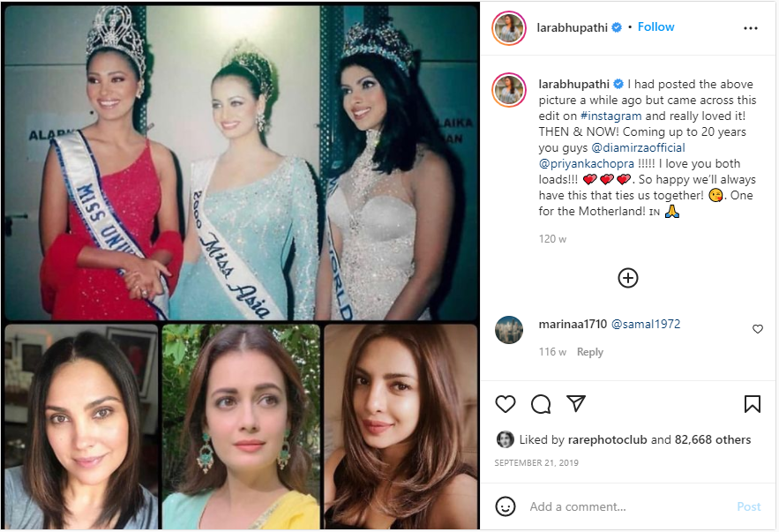This screenshot has width=779, height=532.
Task: View the 82,668 others likes list
Action: [713, 439]
